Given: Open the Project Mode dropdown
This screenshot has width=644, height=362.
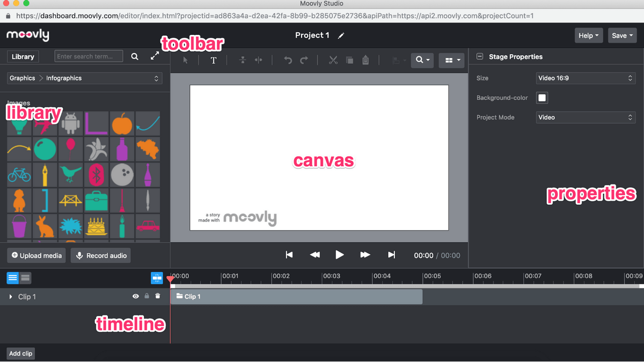Looking at the screenshot, I should coord(586,117).
